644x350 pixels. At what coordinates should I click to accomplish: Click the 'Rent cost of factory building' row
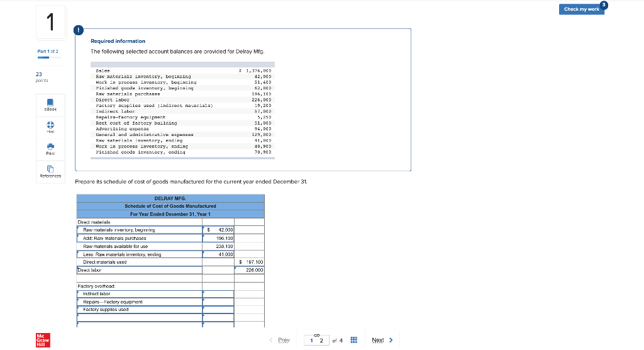(183, 123)
